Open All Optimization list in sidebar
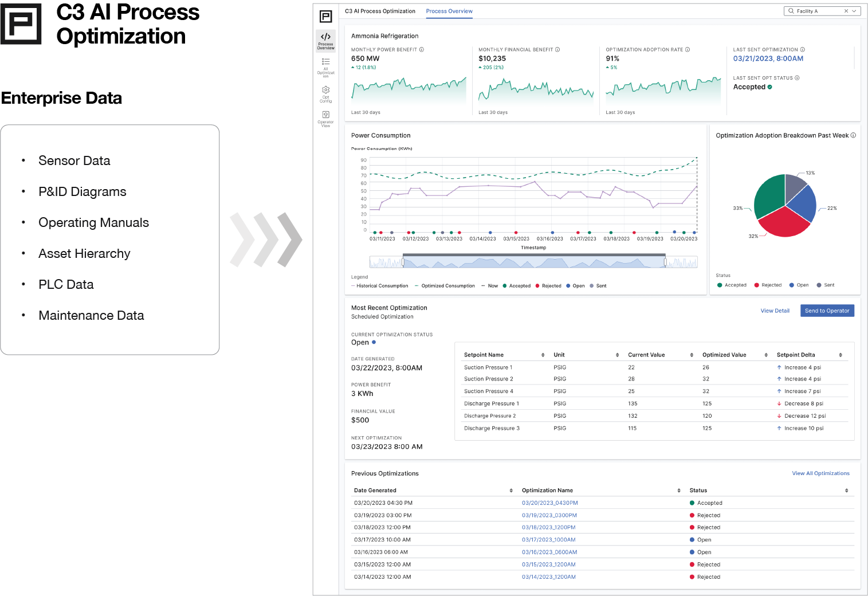 [x=325, y=66]
